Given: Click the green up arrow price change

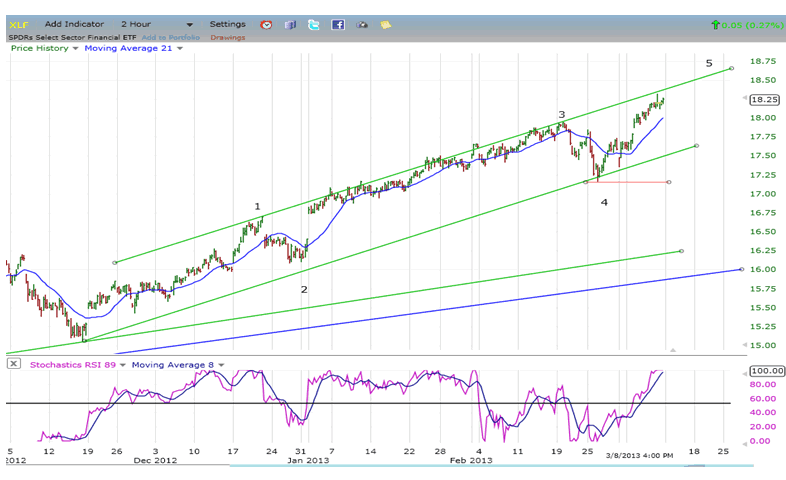Looking at the screenshot, I should click(x=714, y=24).
